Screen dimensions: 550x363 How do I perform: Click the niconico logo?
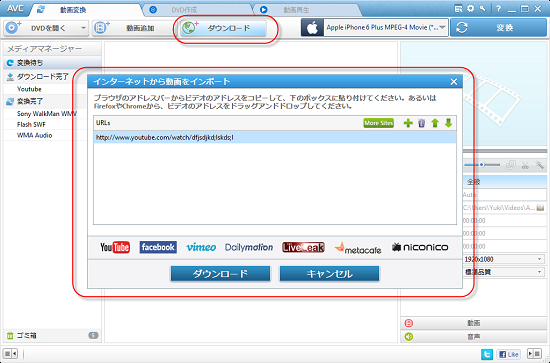[x=420, y=247]
